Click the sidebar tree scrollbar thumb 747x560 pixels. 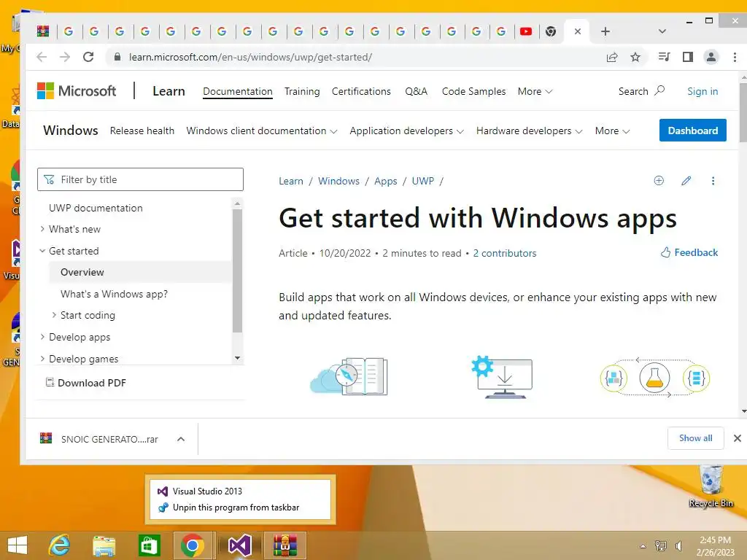coord(237,271)
